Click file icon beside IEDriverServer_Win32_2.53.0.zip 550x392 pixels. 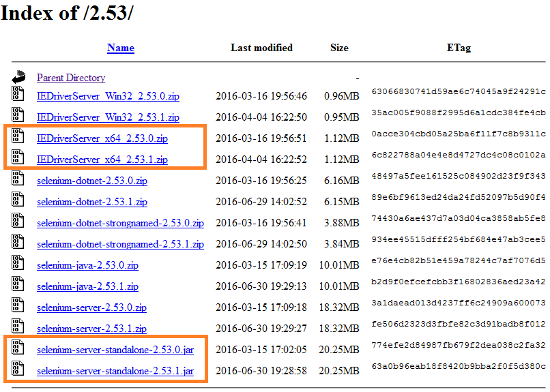[x=18, y=93]
